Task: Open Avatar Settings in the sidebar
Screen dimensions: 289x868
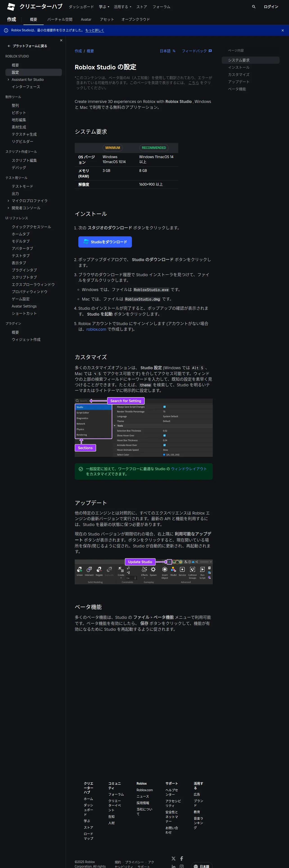Action: coord(24,306)
